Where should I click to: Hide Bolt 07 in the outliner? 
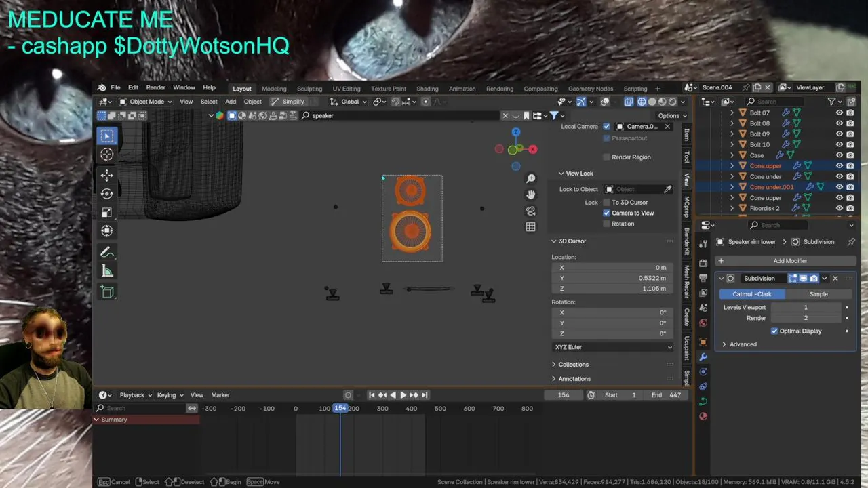pyautogui.click(x=839, y=113)
